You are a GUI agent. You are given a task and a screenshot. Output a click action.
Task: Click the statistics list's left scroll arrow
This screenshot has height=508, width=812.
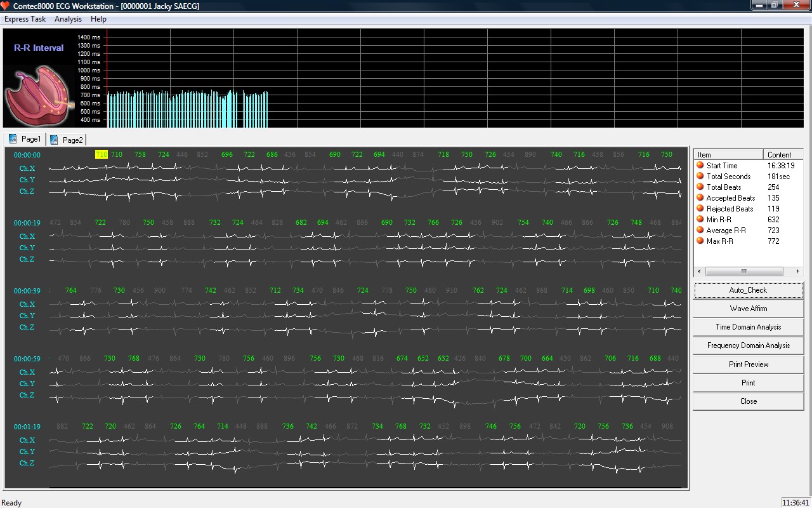click(699, 271)
